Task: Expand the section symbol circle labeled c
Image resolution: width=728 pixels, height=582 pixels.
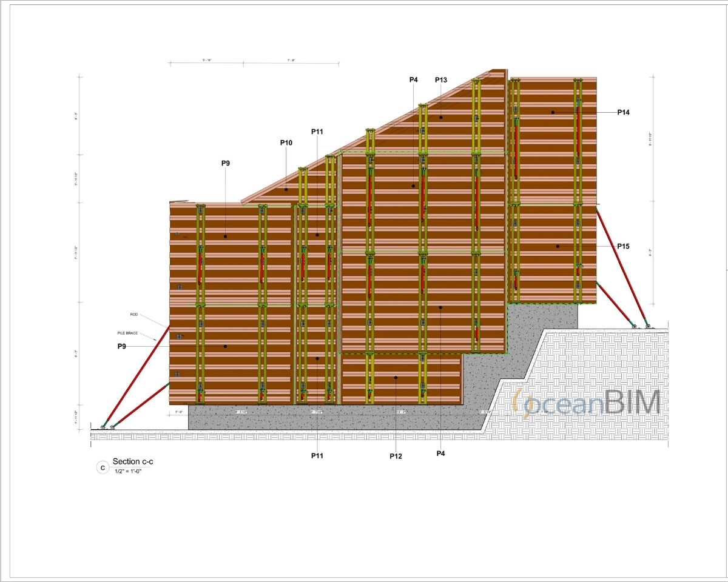Action: point(102,467)
